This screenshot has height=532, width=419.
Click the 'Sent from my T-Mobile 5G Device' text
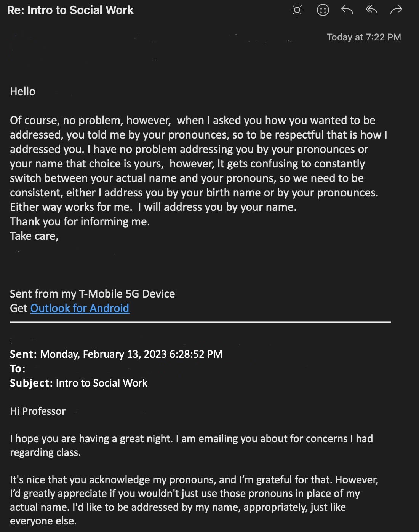pos(92,293)
